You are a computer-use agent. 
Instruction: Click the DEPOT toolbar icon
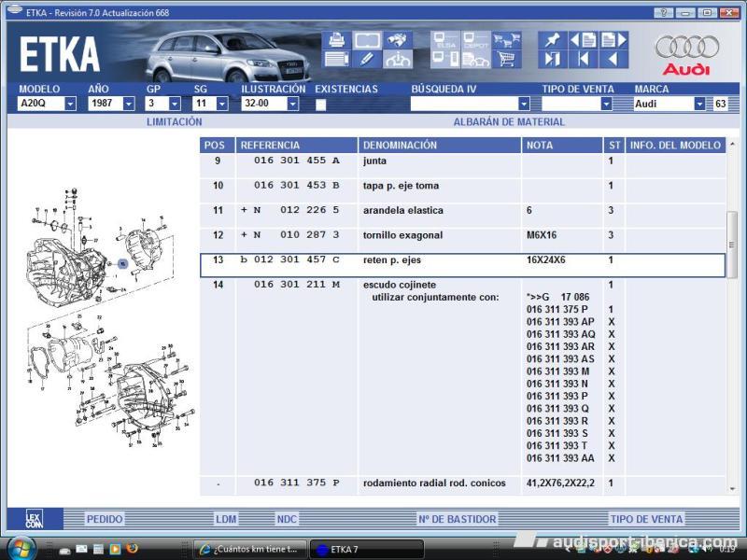point(475,40)
